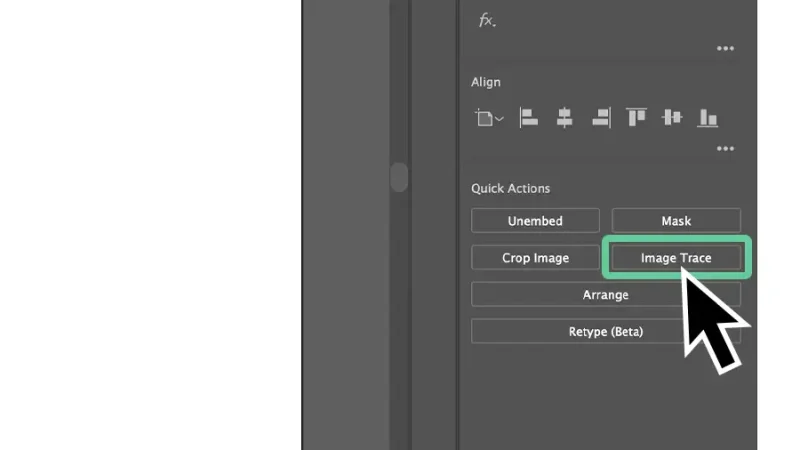
Task: Expand more options below the align icons
Action: [x=725, y=149]
